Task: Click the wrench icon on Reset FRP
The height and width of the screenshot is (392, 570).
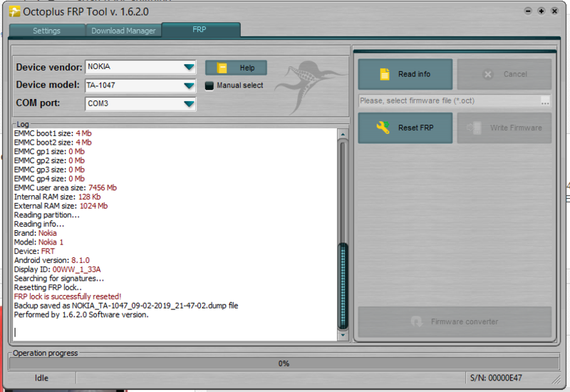Action: (383, 128)
